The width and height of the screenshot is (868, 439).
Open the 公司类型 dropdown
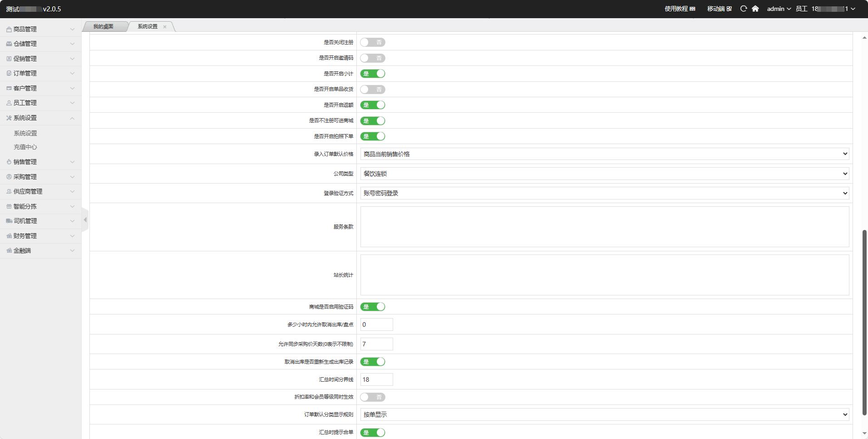click(604, 174)
